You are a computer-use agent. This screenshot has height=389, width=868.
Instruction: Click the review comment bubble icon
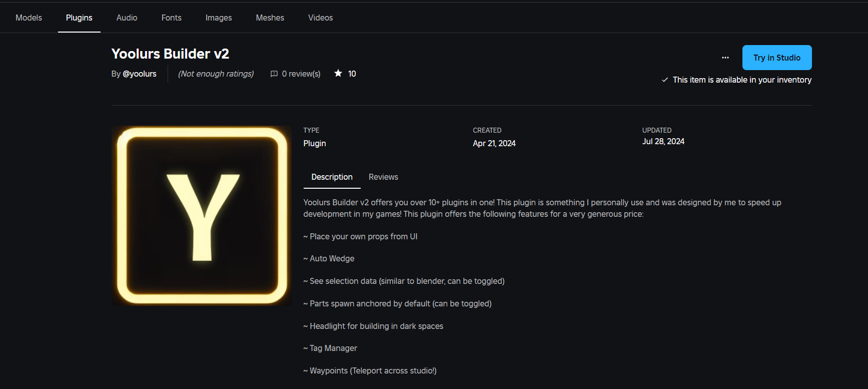pos(274,74)
